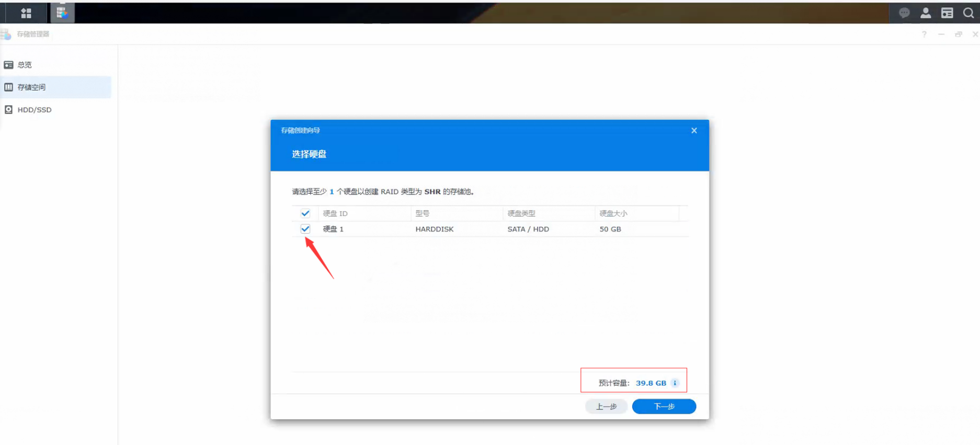Click the 39.8 GB estimated capacity value

click(651, 383)
